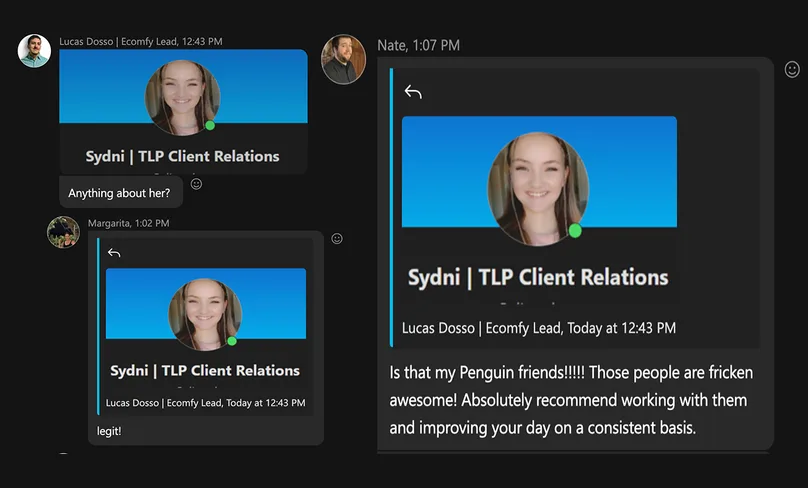Click "Nate, 1:07 PM" sender header
808x488 pixels.
[x=418, y=45]
